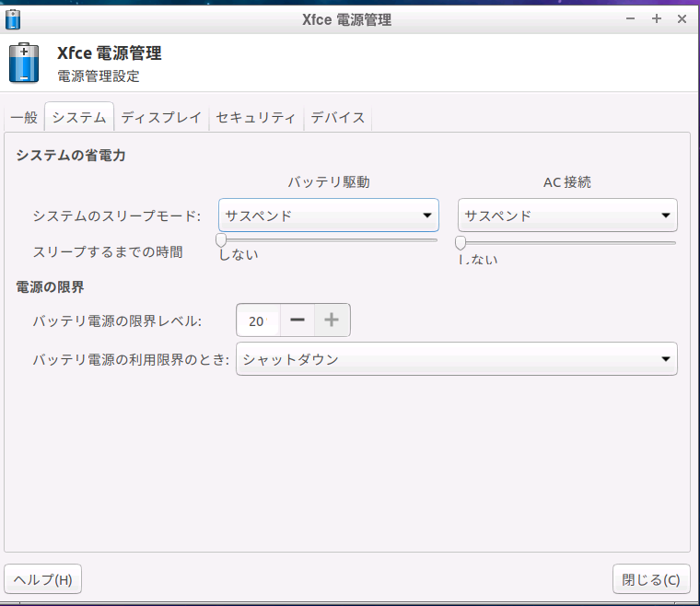Click the スリープするまでの時間 label

point(108,251)
